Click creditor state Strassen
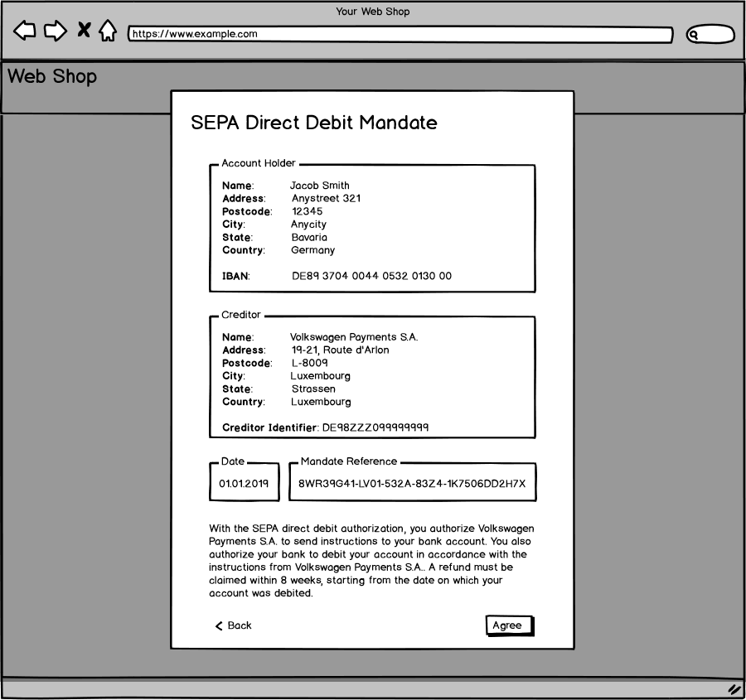The image size is (746, 700). pos(313,389)
